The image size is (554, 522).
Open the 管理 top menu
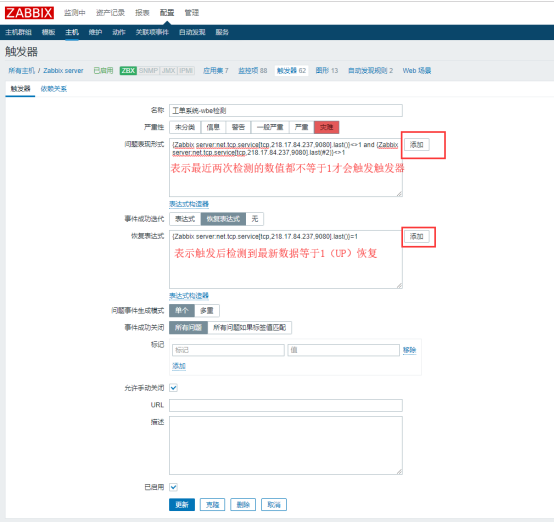(x=192, y=13)
